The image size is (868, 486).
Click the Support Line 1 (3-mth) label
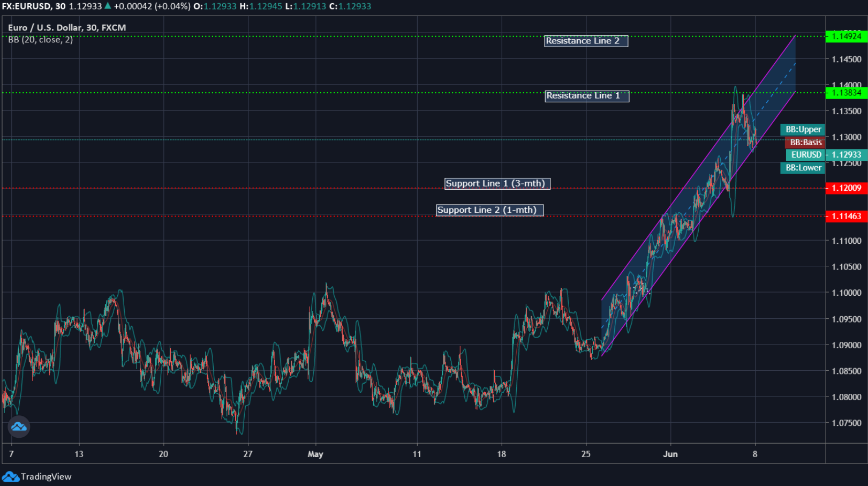497,183
